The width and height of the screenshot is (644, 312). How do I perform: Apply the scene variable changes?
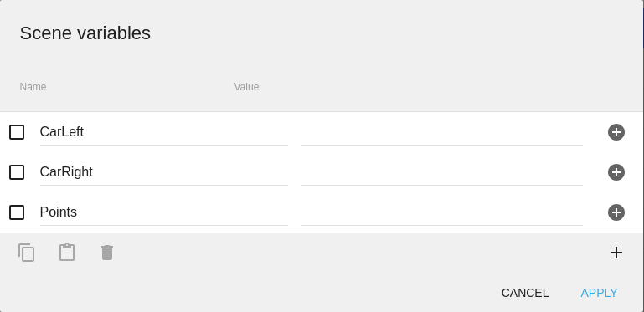point(599,293)
